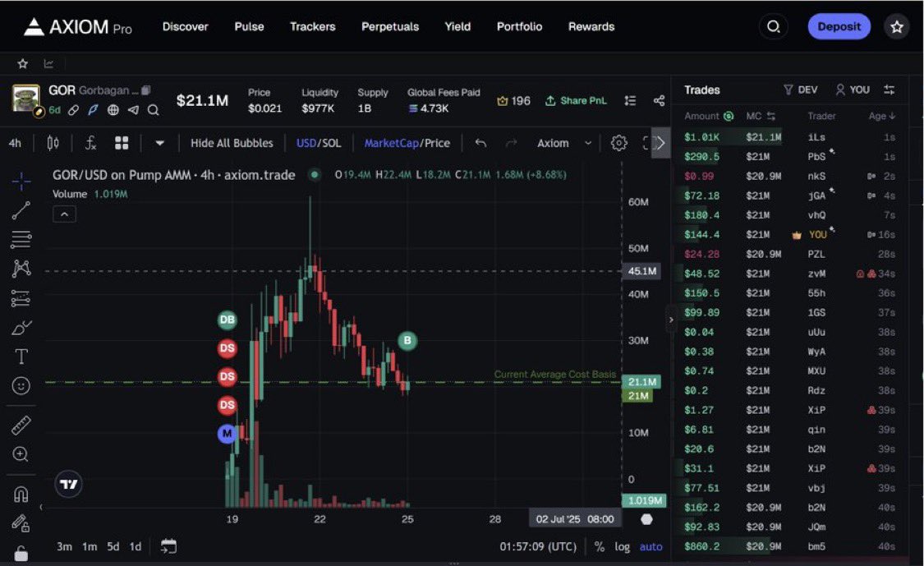
Task: Open the indicators fx menu
Action: (x=90, y=143)
